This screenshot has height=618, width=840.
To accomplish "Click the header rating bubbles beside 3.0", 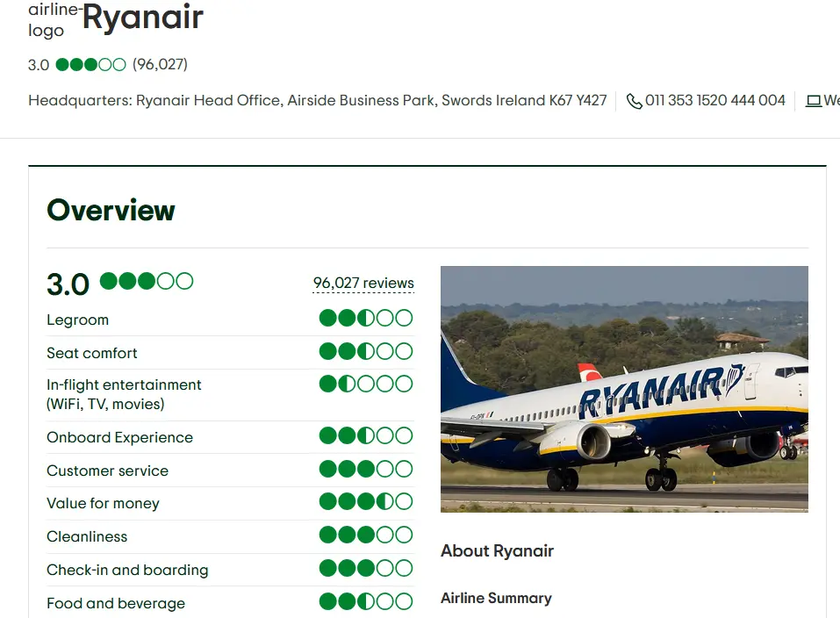I will click(x=90, y=65).
